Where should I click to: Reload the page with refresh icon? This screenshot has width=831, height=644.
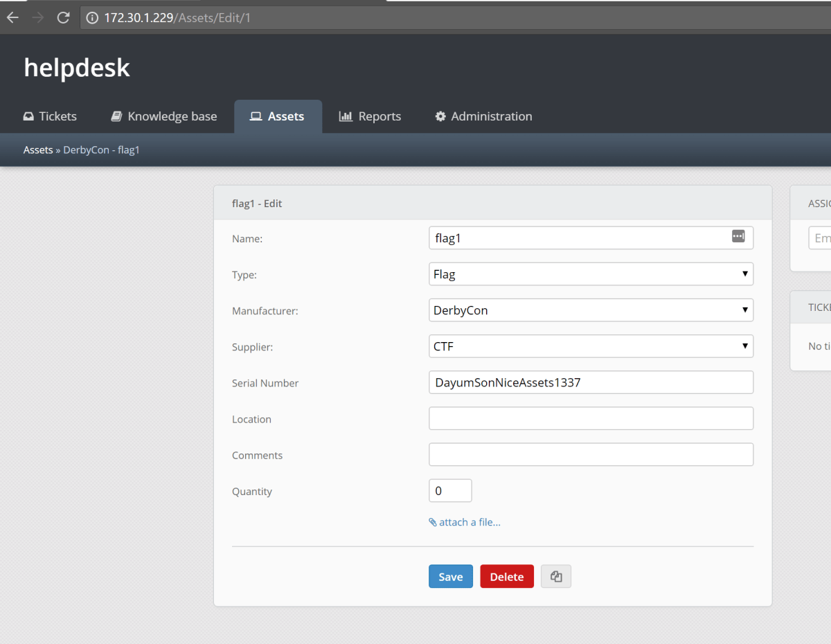(x=63, y=18)
